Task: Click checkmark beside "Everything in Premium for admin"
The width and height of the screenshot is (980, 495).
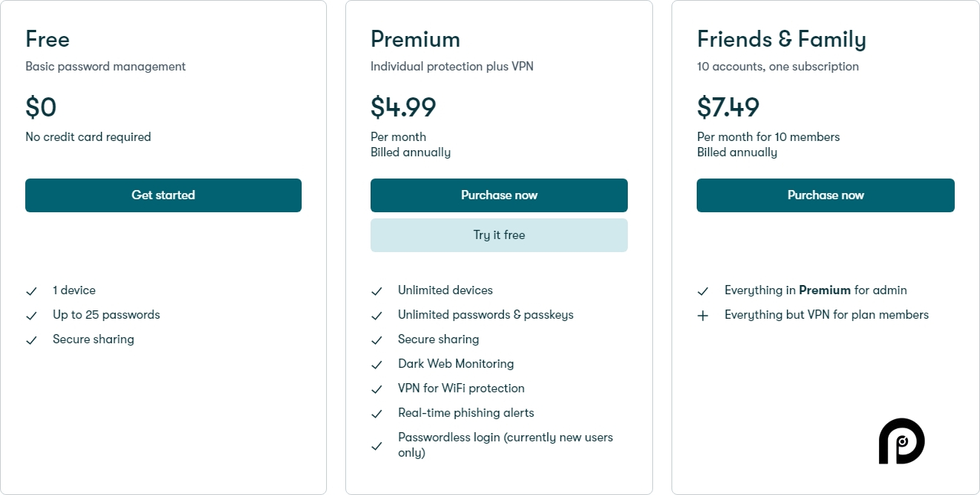Action: point(703,291)
